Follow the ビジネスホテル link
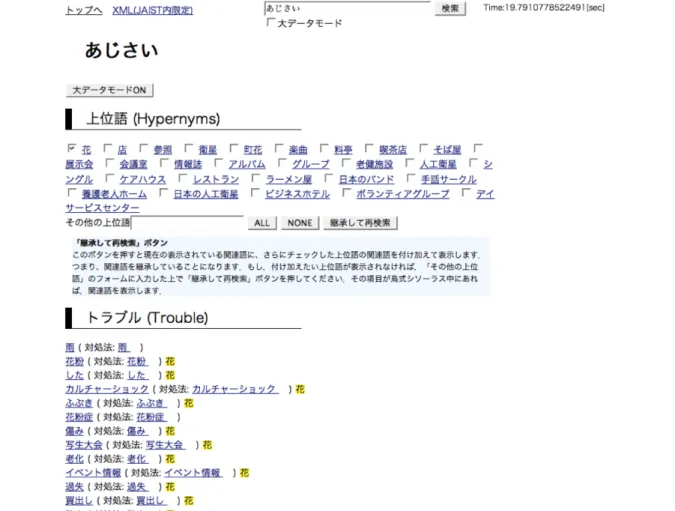 pos(297,194)
